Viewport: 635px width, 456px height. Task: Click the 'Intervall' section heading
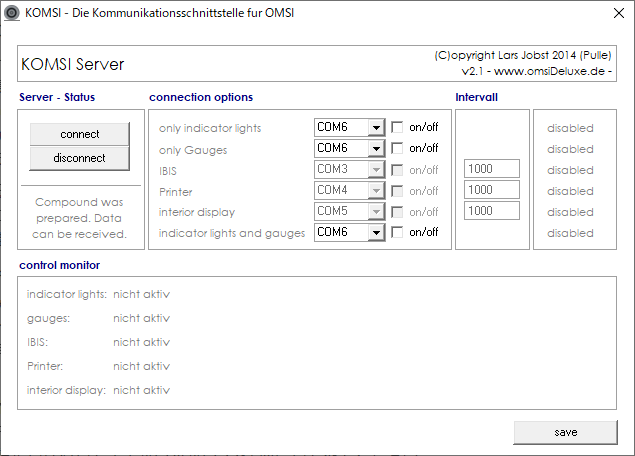coord(476,97)
